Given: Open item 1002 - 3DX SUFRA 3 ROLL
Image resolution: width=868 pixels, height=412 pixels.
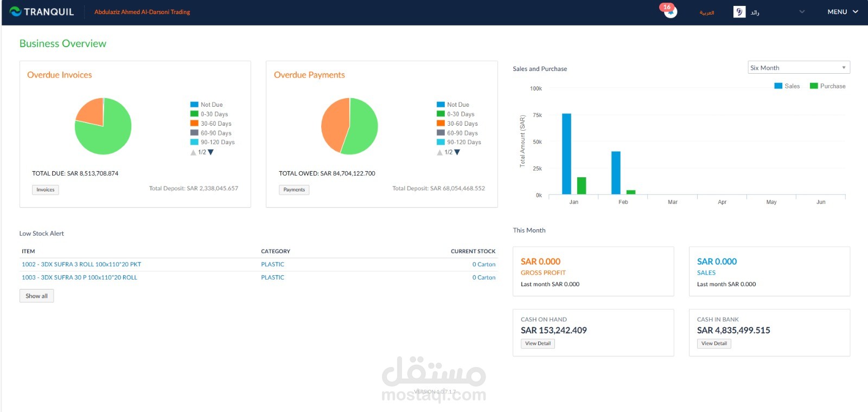Looking at the screenshot, I should 81,265.
